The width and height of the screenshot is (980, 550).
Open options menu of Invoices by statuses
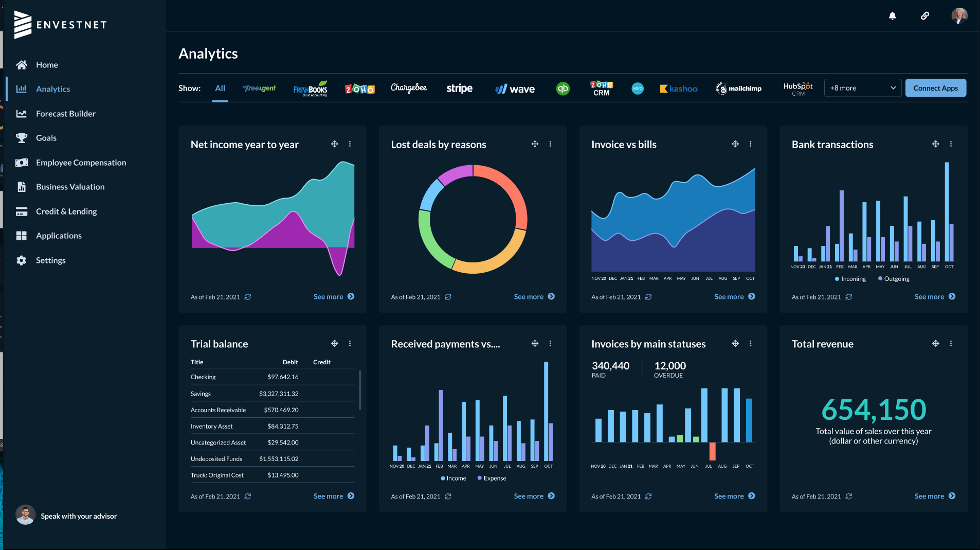click(x=751, y=343)
